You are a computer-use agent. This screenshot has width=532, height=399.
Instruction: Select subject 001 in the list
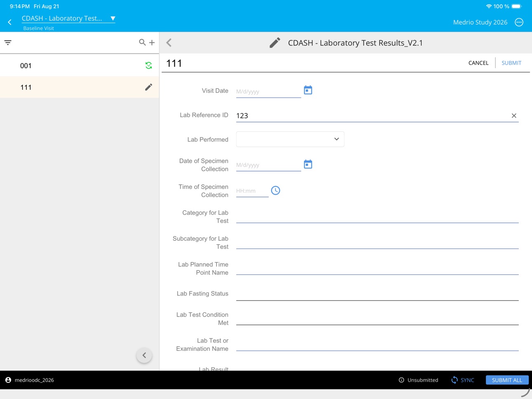[x=80, y=66]
